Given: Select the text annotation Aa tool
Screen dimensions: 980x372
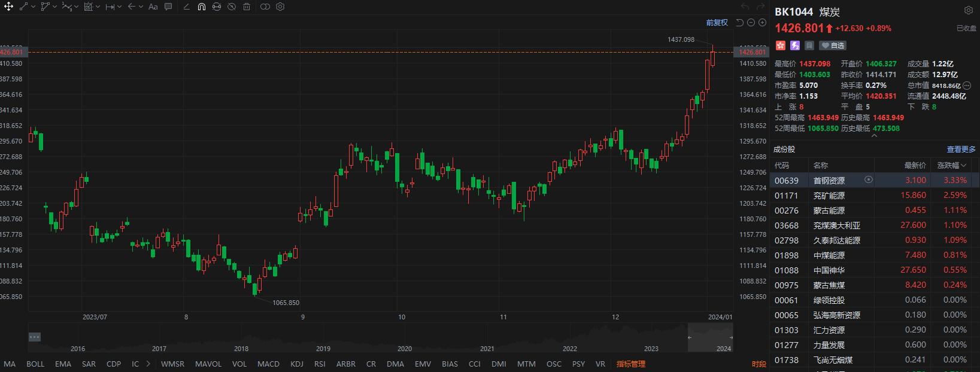Looking at the screenshot, I should click(153, 7).
